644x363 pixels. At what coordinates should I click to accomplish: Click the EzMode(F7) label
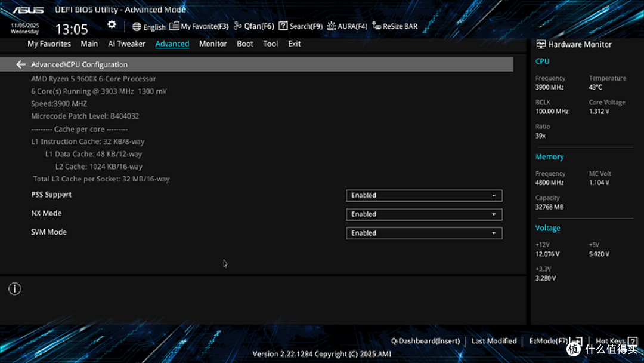(x=549, y=341)
